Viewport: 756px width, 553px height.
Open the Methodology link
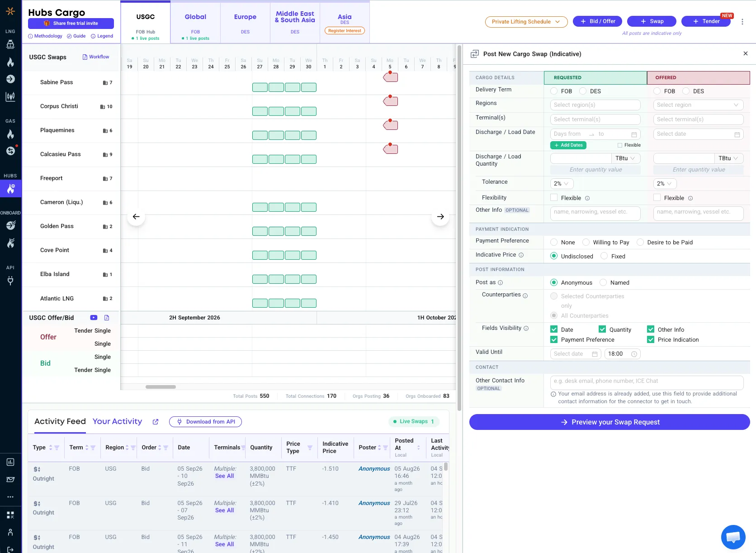tap(45, 36)
